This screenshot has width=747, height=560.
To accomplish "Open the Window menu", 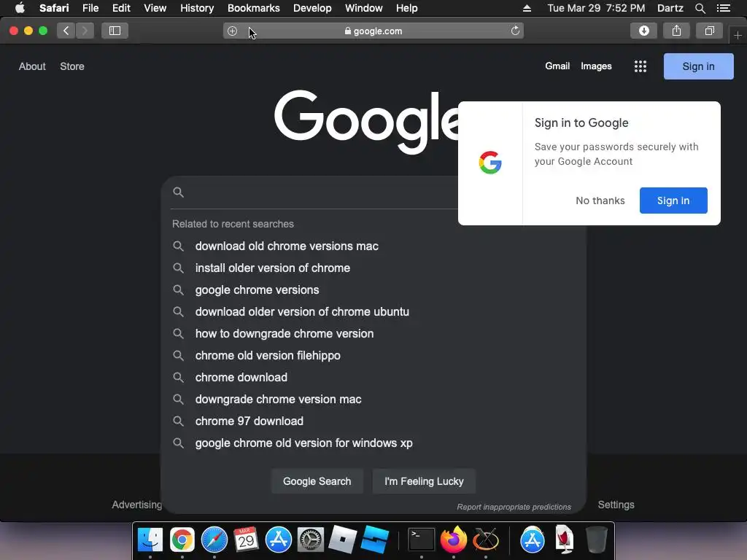I will point(363,8).
